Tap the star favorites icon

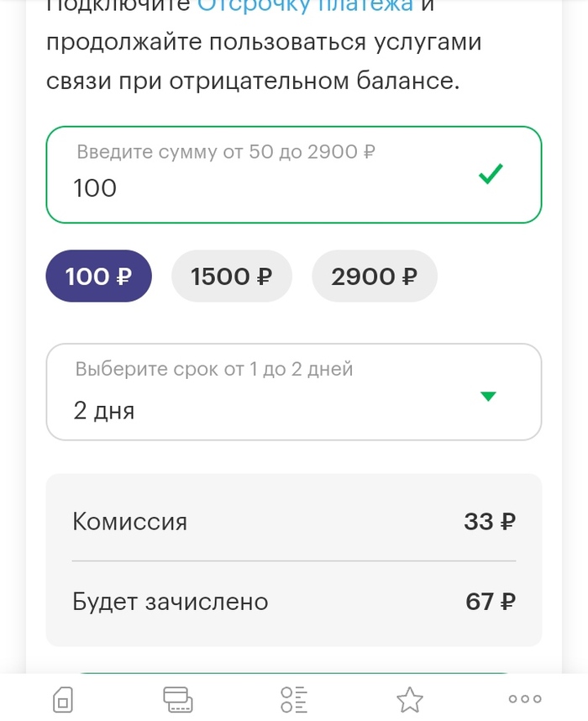410,699
